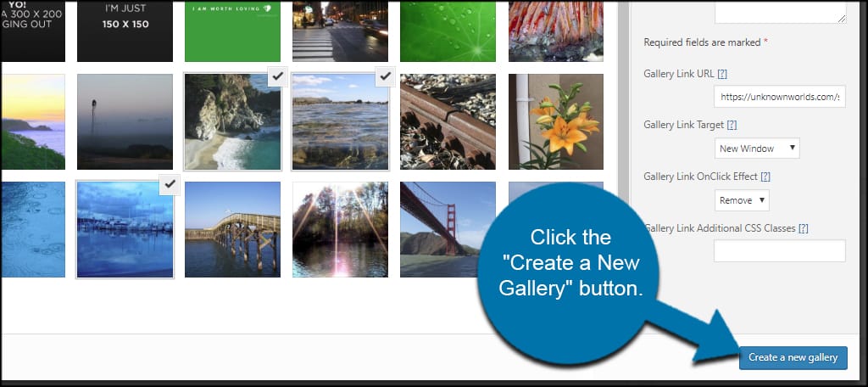Select the orange lily flower thumbnail
The width and height of the screenshot is (868, 387).
pyautogui.click(x=556, y=121)
